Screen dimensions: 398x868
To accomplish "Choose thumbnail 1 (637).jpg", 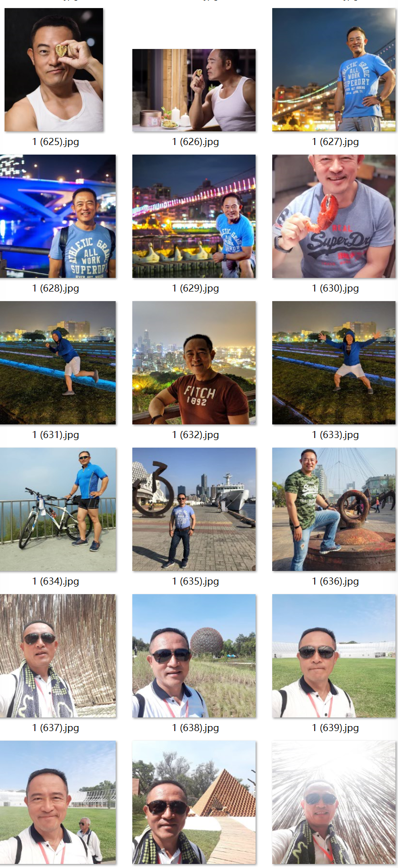I will pos(58,656).
